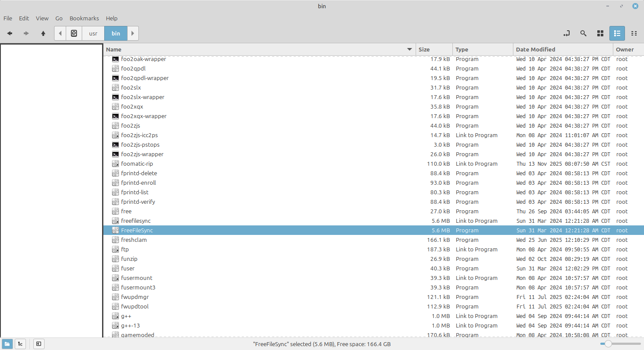Switch to list view

click(x=617, y=33)
